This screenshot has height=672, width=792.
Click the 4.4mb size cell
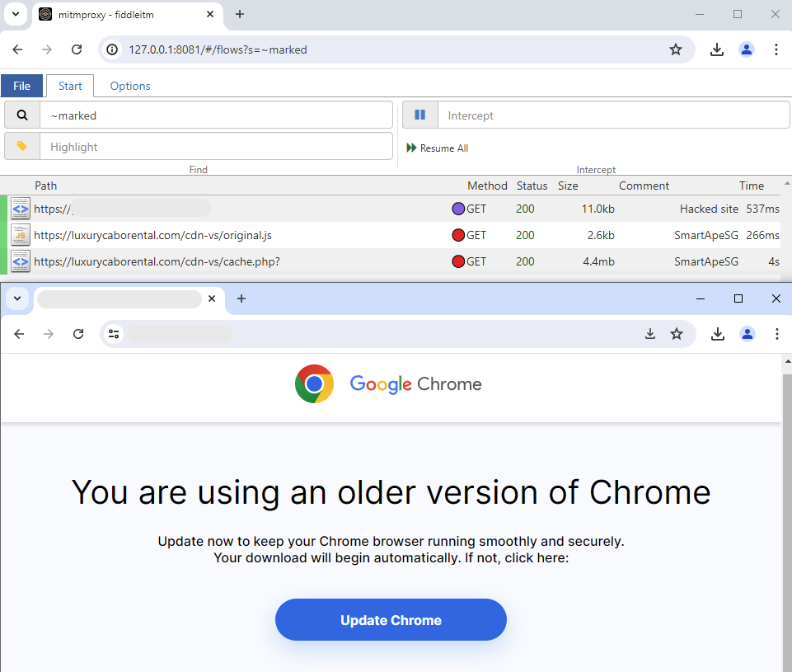(x=598, y=261)
